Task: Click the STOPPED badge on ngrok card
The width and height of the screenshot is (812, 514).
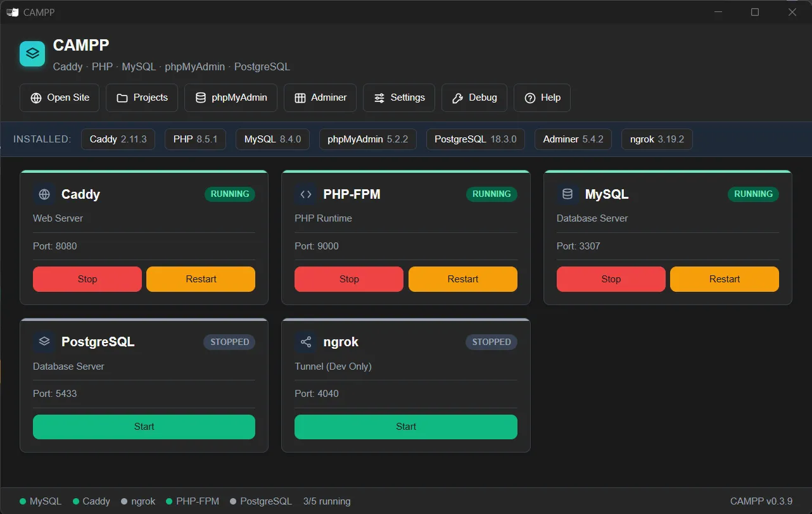Action: 492,342
